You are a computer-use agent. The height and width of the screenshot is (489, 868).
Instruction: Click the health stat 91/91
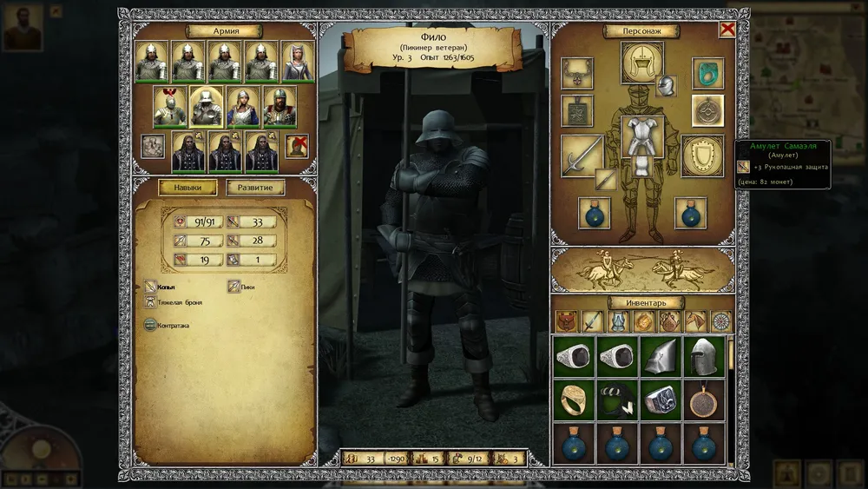199,222
